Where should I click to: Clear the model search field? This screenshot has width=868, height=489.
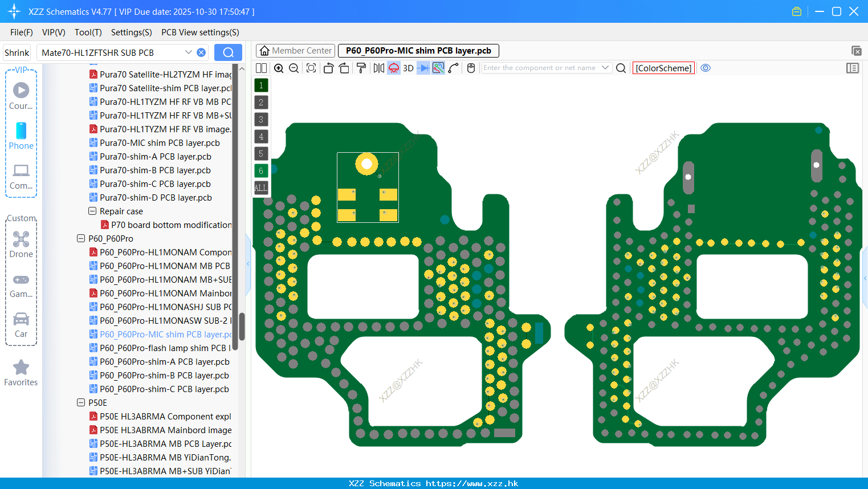pyautogui.click(x=201, y=52)
